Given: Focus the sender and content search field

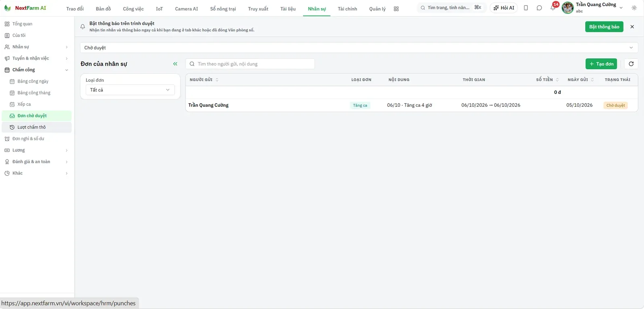Looking at the screenshot, I should click(250, 64).
